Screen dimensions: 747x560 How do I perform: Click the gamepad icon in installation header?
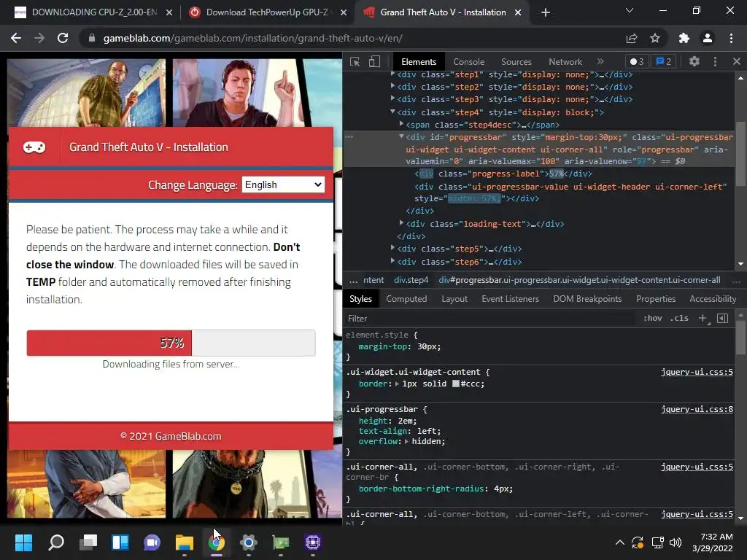tap(34, 147)
